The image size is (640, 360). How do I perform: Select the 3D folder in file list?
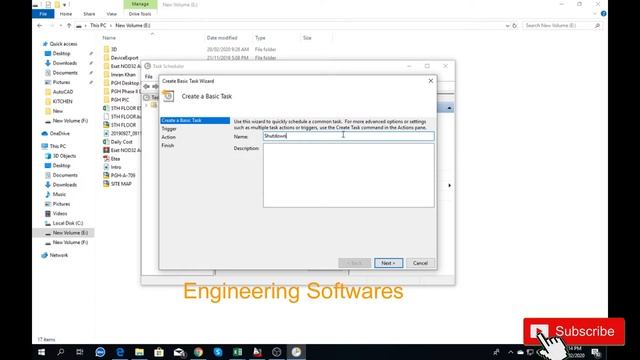coord(114,49)
